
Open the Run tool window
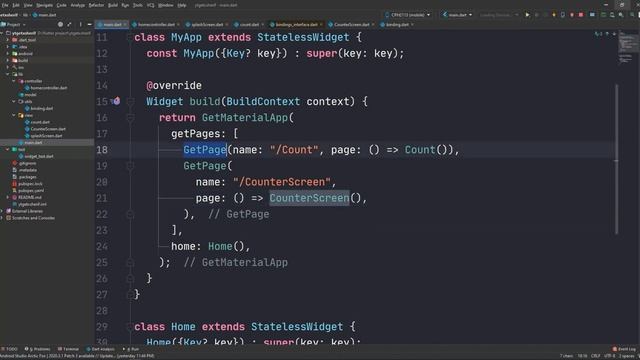[x=131, y=349]
